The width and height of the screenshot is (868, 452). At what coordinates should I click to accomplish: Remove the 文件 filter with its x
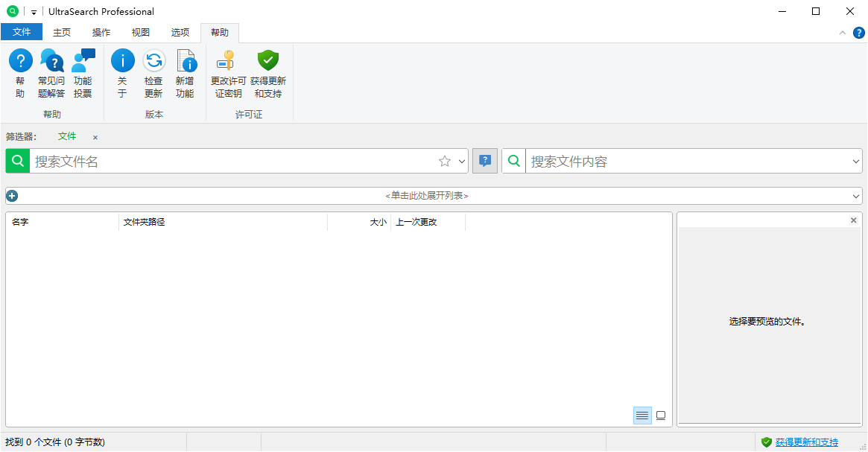tap(95, 137)
